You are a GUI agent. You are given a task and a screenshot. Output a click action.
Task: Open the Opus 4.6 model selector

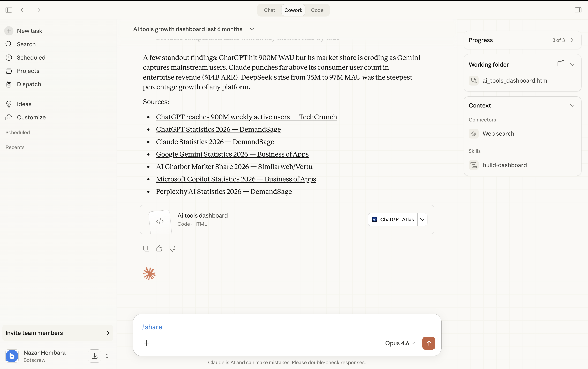(400, 343)
